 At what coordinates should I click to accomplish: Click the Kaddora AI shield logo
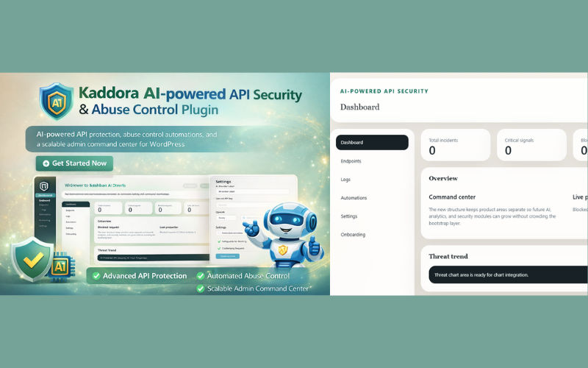click(57, 102)
